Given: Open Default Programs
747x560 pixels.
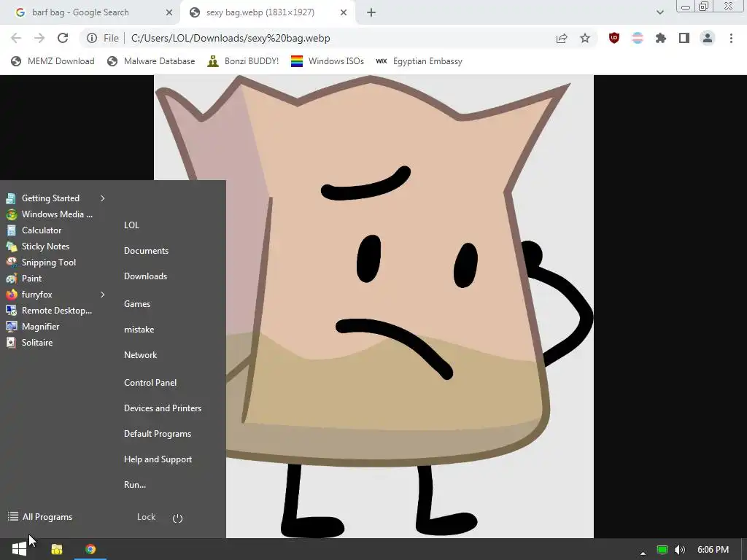Looking at the screenshot, I should click(158, 434).
